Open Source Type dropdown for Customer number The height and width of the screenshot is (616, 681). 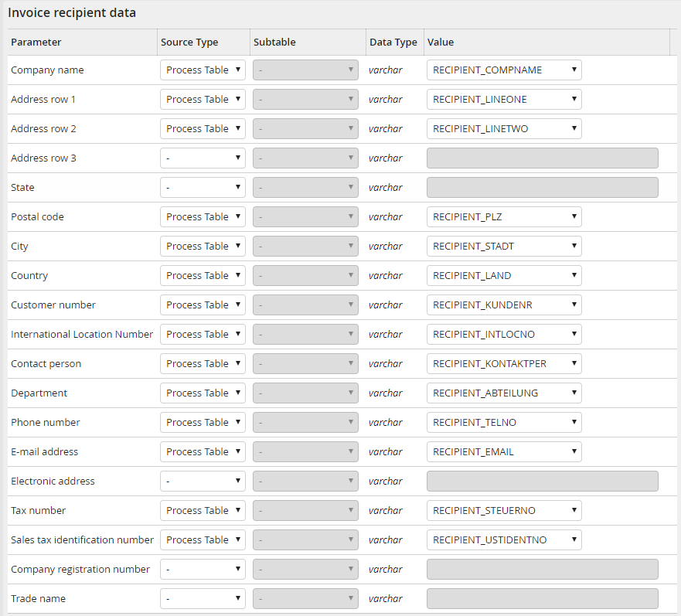pos(203,305)
